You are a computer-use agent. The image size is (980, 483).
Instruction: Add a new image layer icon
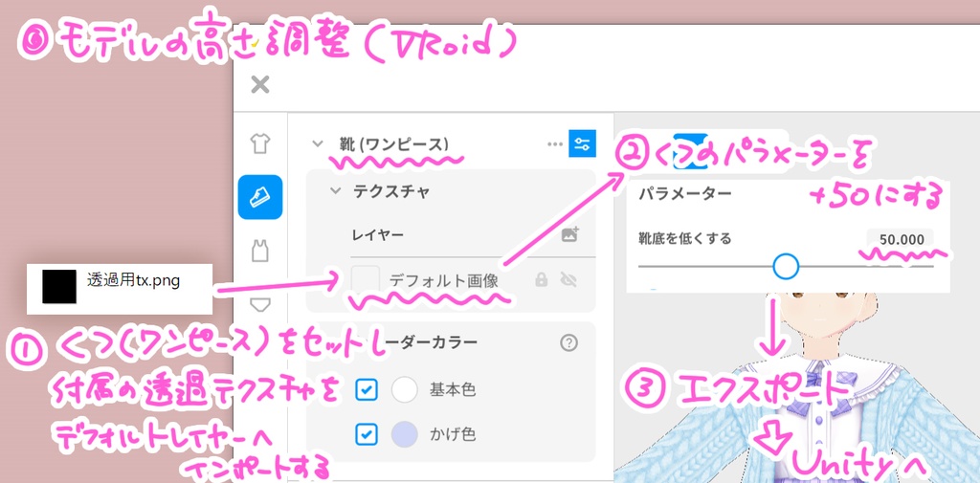point(570,235)
